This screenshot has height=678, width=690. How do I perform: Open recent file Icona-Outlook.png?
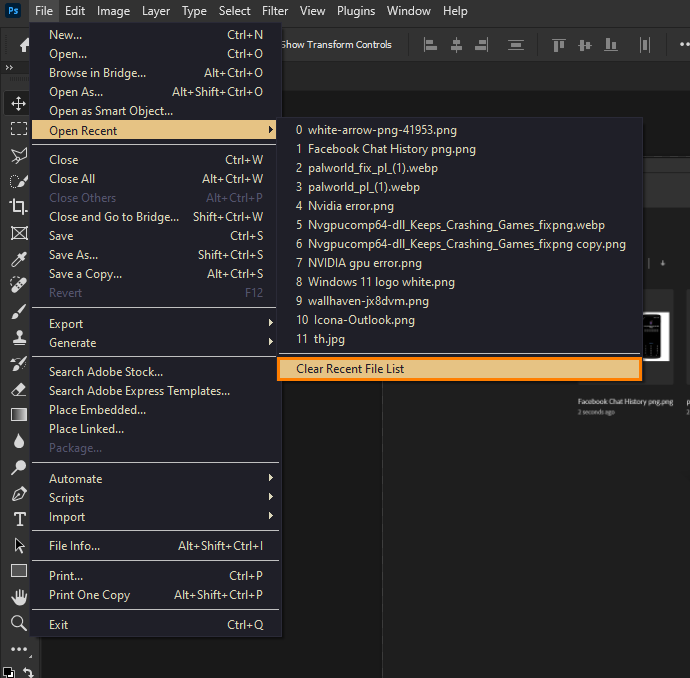click(459, 320)
